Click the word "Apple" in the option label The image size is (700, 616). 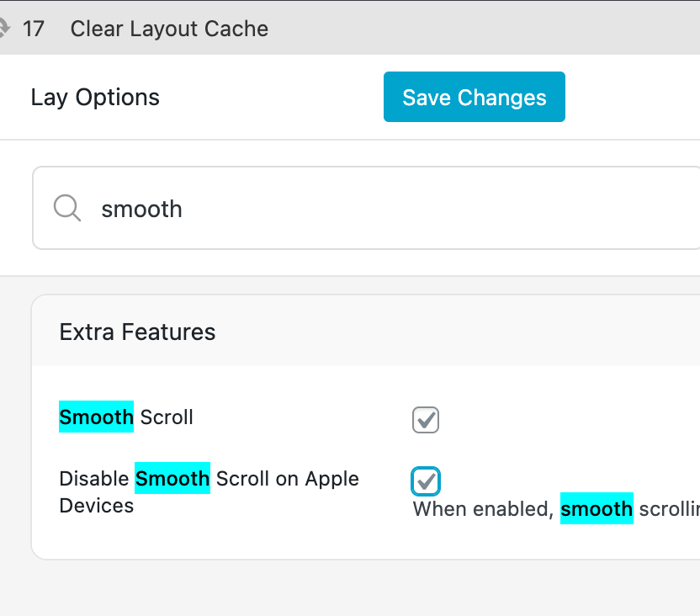[331, 479]
